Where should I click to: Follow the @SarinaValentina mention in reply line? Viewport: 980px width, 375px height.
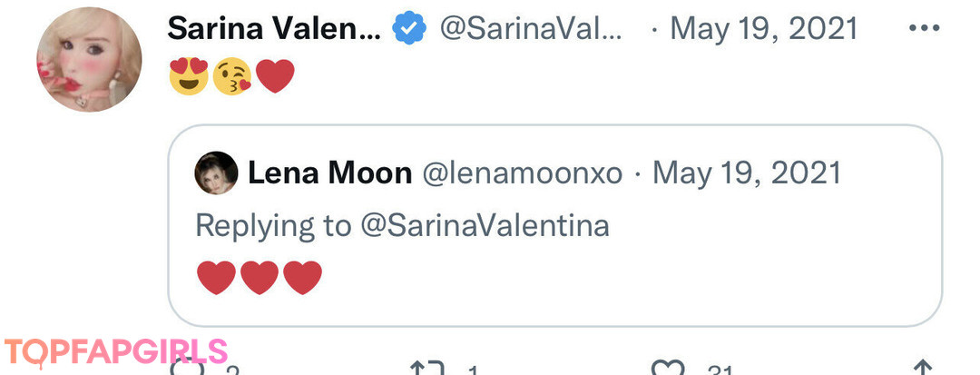click(485, 225)
